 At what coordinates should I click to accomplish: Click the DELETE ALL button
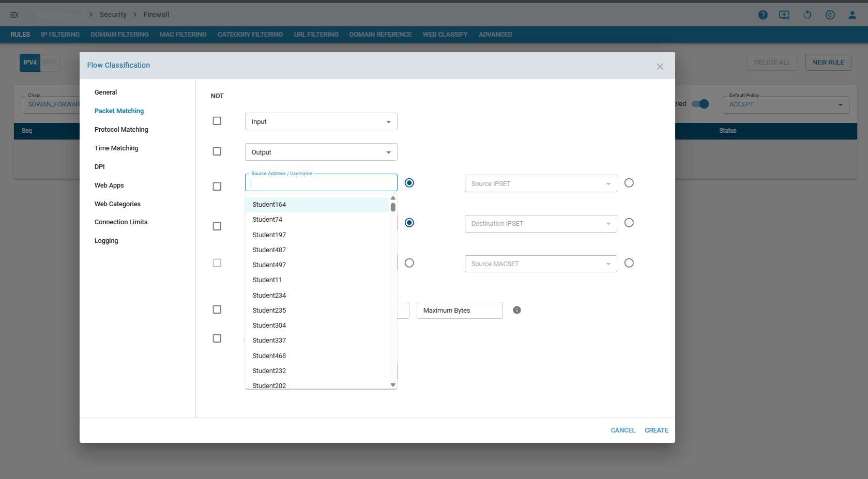tap(772, 63)
